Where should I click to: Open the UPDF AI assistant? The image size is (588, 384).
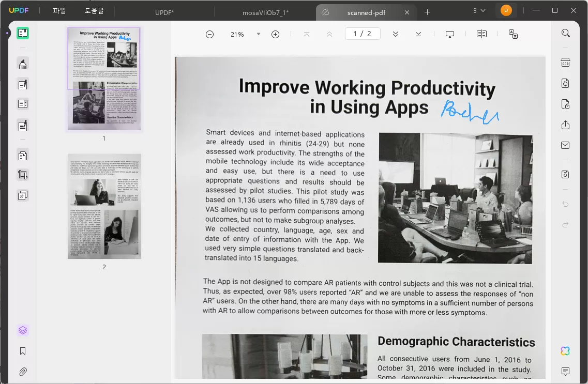(565, 350)
